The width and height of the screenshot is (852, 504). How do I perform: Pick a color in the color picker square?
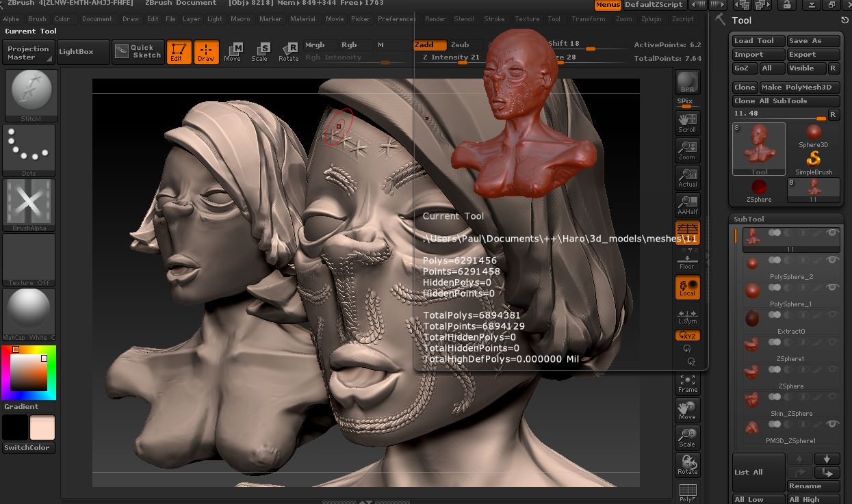point(29,373)
